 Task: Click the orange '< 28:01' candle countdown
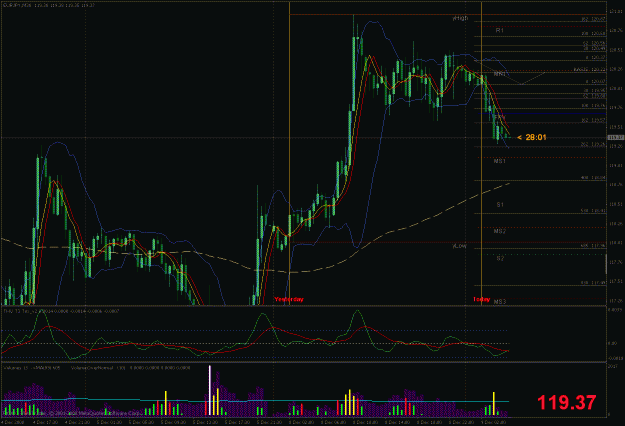click(532, 137)
